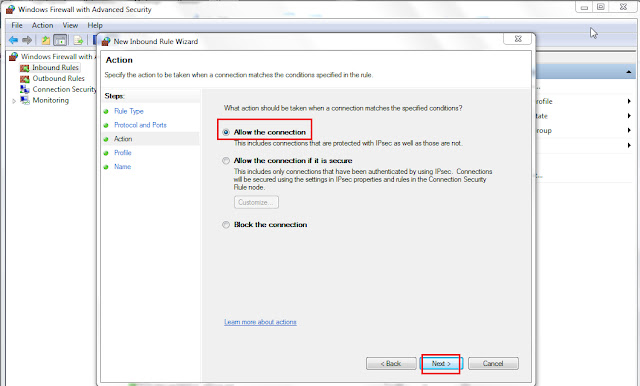Click the Monitoring computer icon in the tree

point(24,100)
